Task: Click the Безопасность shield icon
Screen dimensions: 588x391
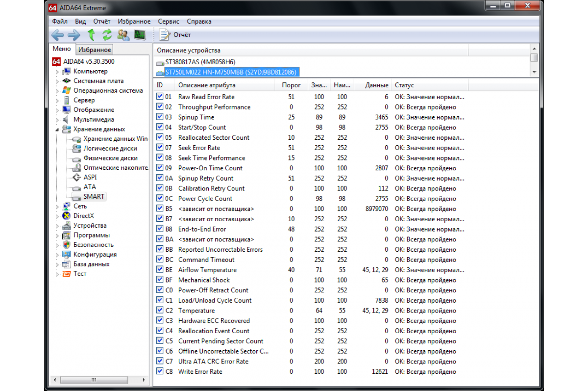Action: [x=67, y=245]
